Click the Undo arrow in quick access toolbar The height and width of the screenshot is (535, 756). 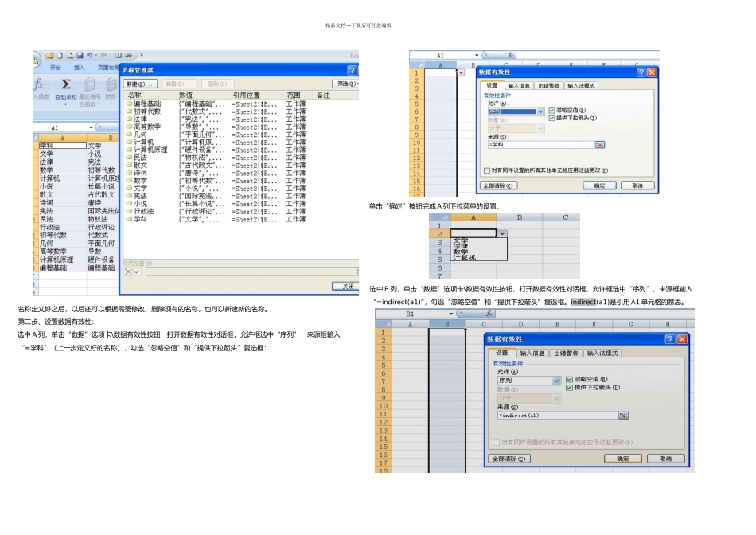(90, 56)
